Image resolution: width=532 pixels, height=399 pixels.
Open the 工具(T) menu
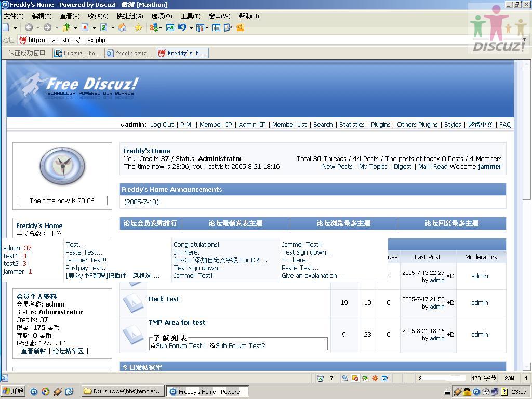pos(190,16)
